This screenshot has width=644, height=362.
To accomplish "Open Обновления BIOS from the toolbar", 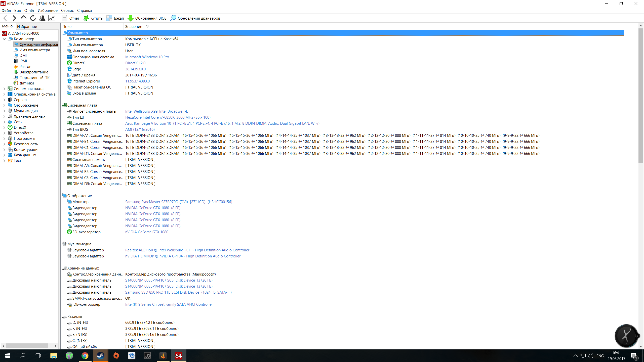I will tap(147, 18).
